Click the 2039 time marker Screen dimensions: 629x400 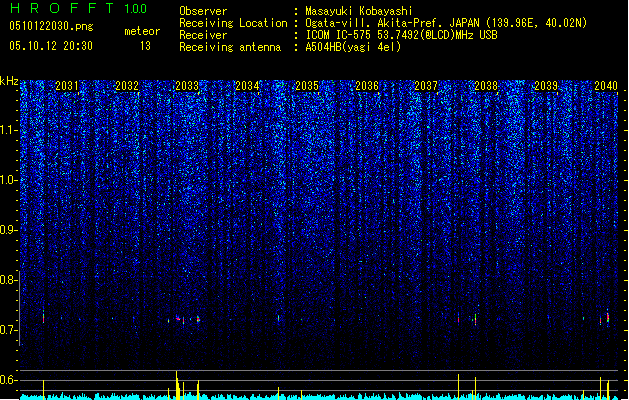point(546,86)
